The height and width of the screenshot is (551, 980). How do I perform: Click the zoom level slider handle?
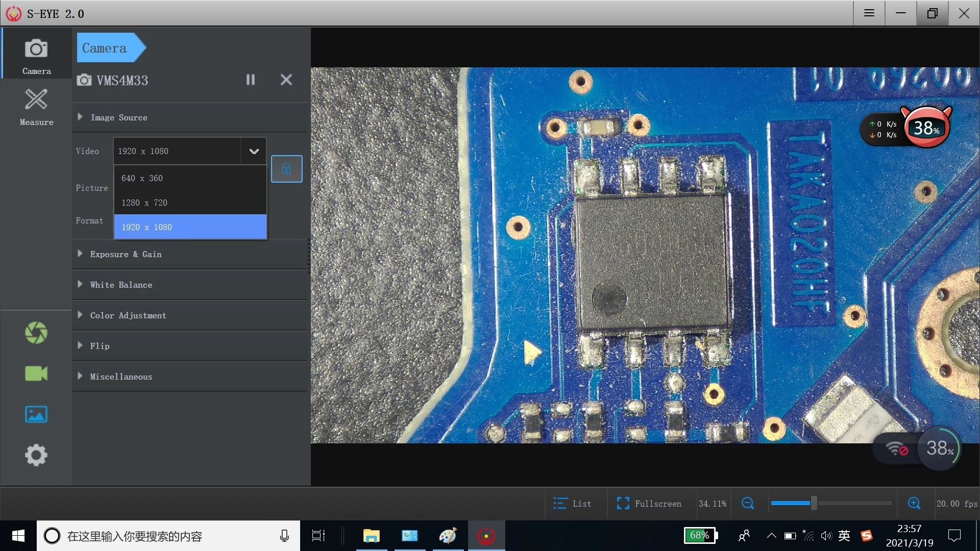814,504
